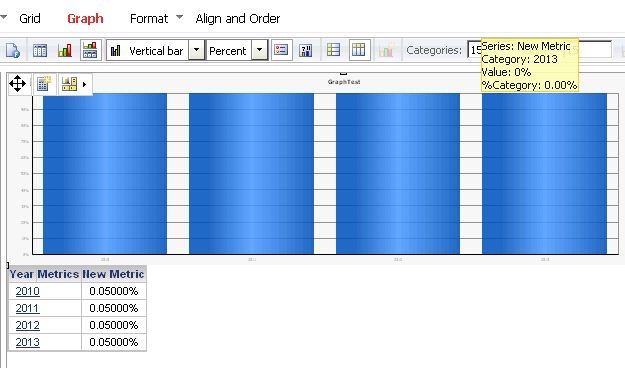Switch to grid and graph view icon

(90, 50)
